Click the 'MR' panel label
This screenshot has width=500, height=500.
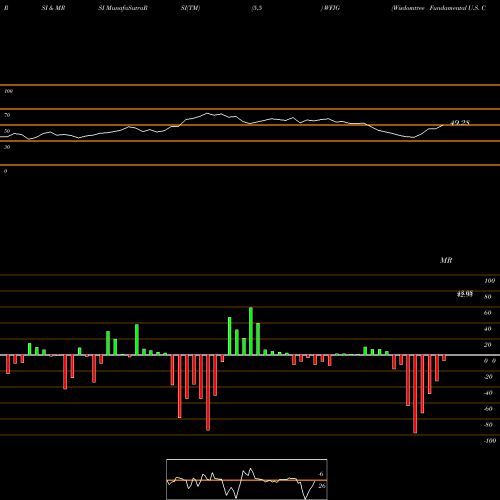[446, 260]
